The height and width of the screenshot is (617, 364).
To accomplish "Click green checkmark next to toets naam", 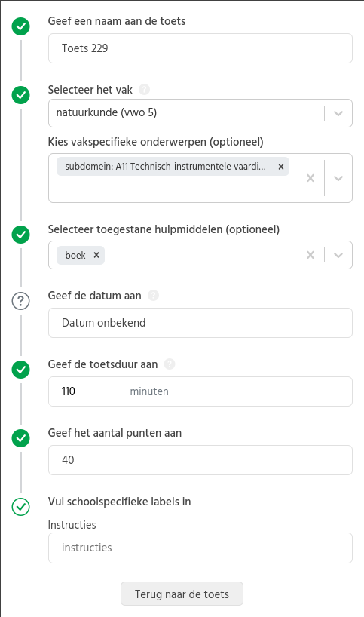I will 21,26.
